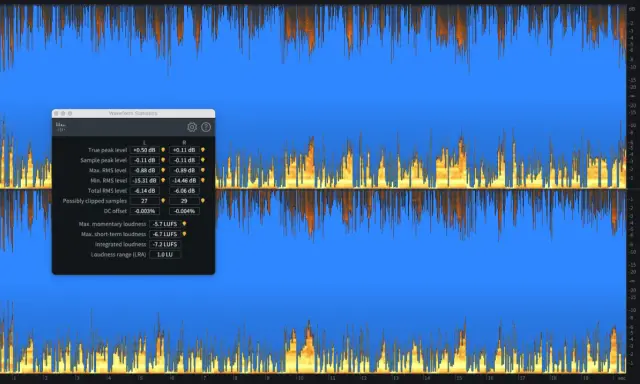The height and width of the screenshot is (384, 640).
Task: Select the left true peak value +0.50 dB
Action: 144,150
